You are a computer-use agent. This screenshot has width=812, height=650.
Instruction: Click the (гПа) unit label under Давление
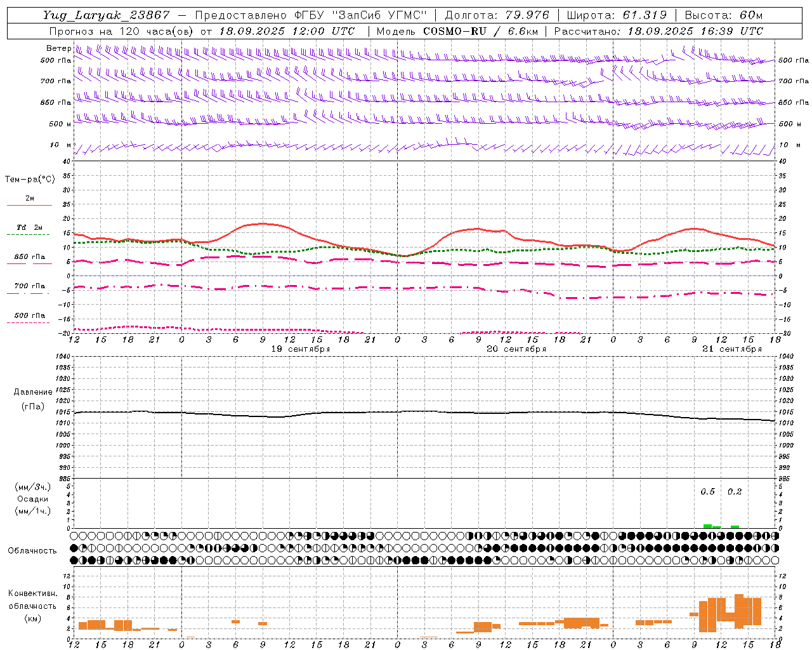[x=32, y=407]
